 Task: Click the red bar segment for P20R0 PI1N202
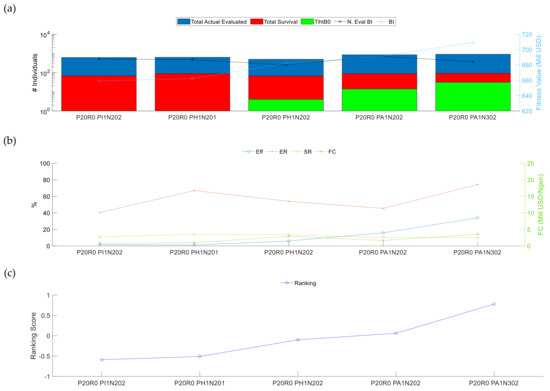(99, 93)
